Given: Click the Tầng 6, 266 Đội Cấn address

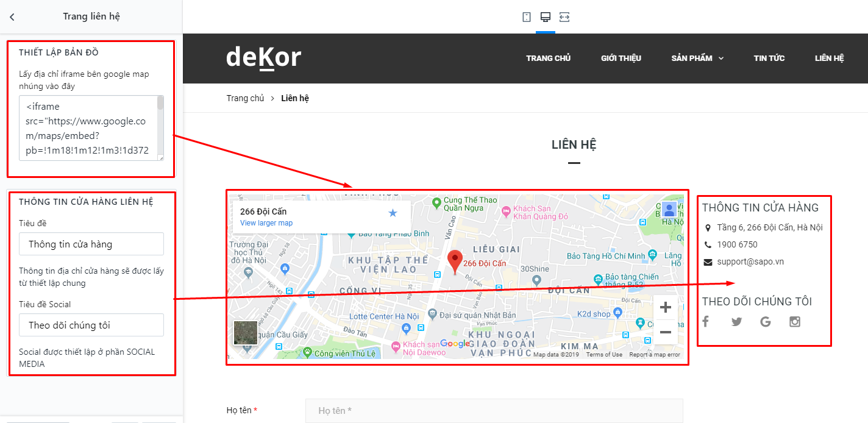Looking at the screenshot, I should tap(770, 227).
